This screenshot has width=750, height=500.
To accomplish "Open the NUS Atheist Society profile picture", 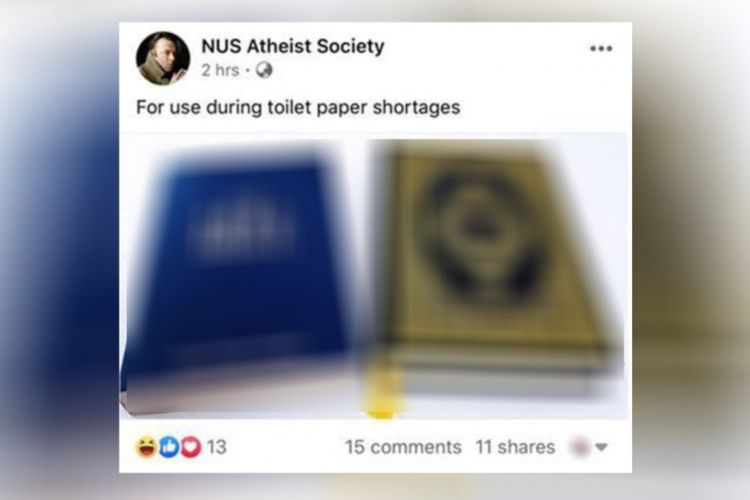I will pos(163,58).
